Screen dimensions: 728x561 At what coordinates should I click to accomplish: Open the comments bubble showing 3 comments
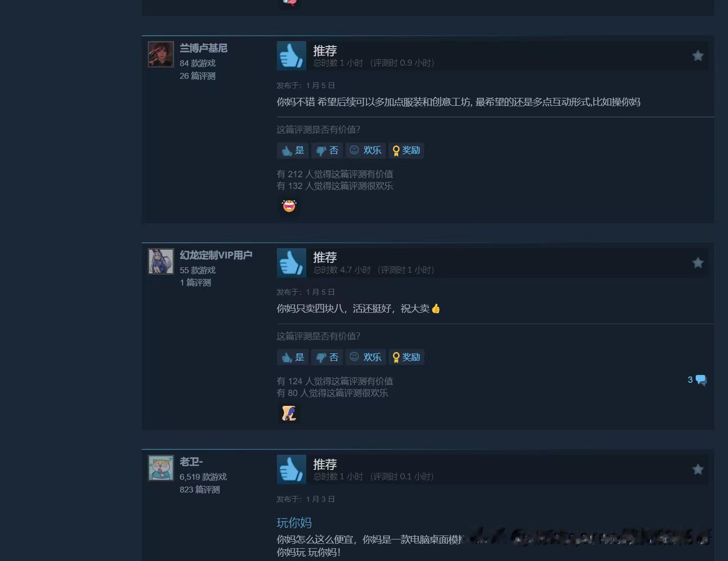click(x=697, y=380)
